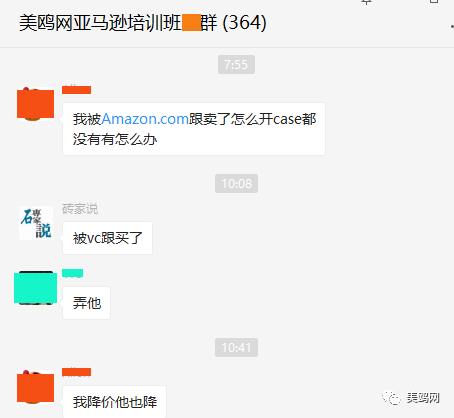
Task: Open chat info via the ellipsis icon
Action: [452, 26]
